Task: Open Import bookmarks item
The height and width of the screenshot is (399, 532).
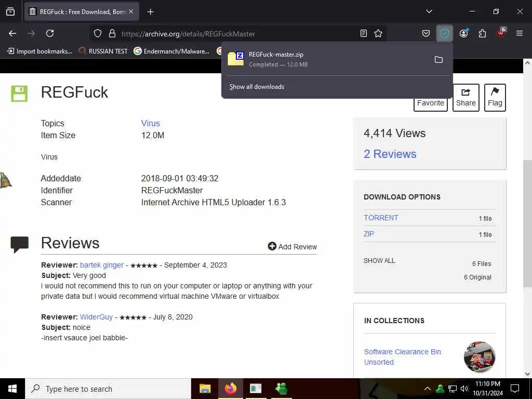Action: (39, 51)
